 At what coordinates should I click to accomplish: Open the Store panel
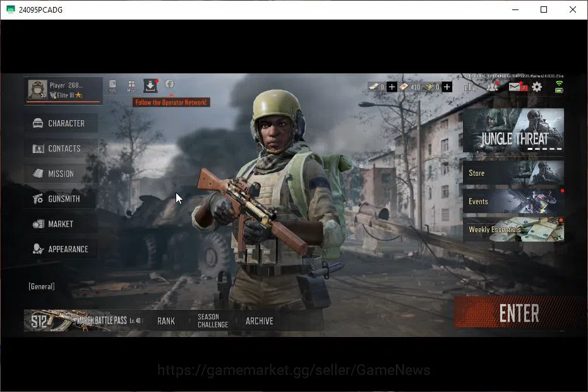coord(513,173)
